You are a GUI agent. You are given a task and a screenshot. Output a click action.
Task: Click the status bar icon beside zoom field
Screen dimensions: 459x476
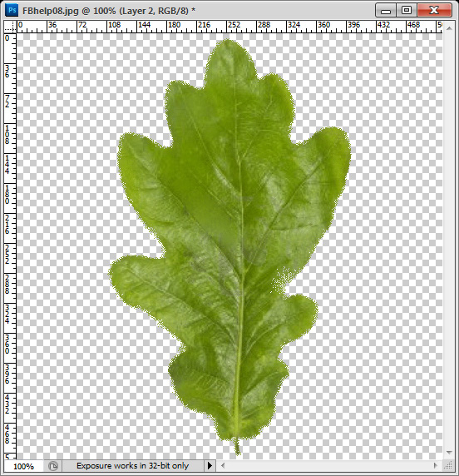click(53, 466)
